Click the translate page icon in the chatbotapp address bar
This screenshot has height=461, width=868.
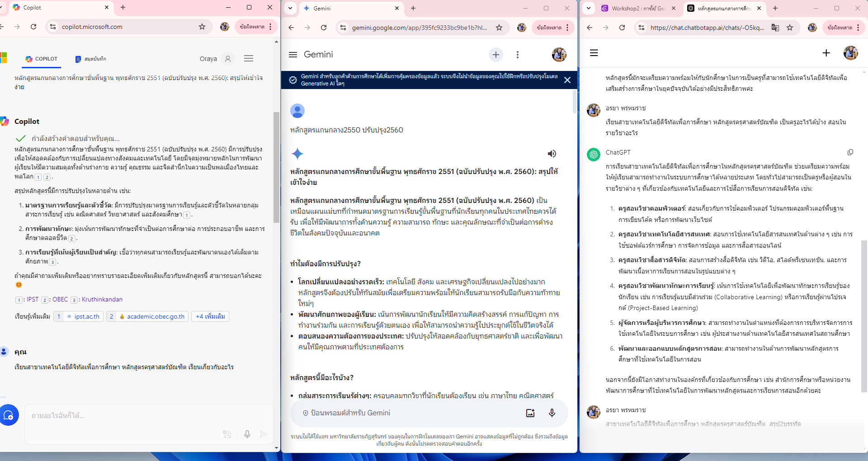click(775, 28)
